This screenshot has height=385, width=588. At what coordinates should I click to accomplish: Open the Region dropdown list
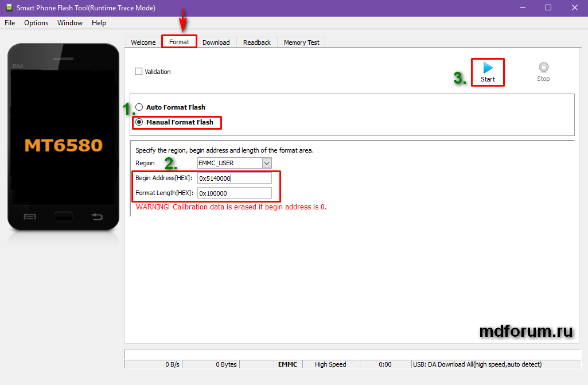click(x=267, y=163)
